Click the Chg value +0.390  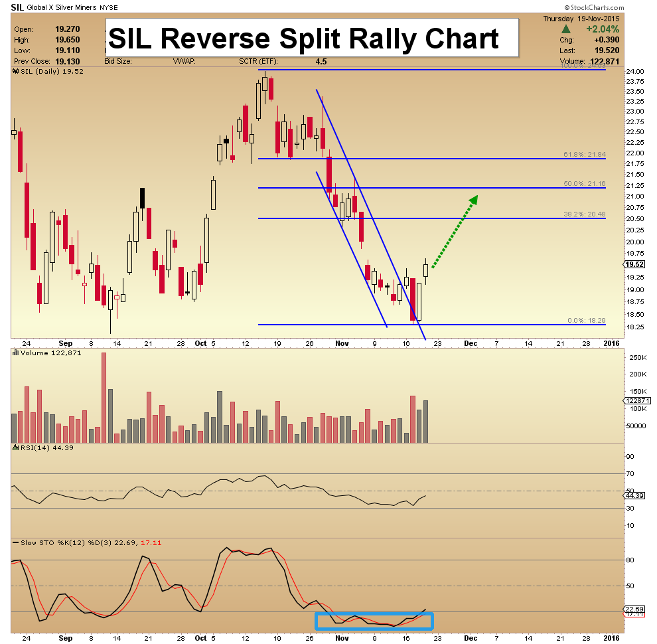[607, 40]
